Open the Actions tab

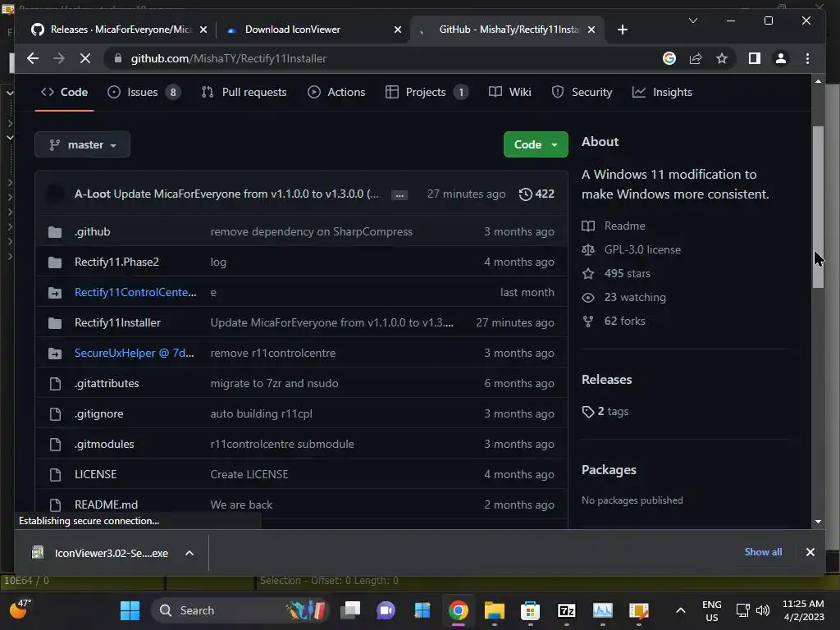(336, 92)
